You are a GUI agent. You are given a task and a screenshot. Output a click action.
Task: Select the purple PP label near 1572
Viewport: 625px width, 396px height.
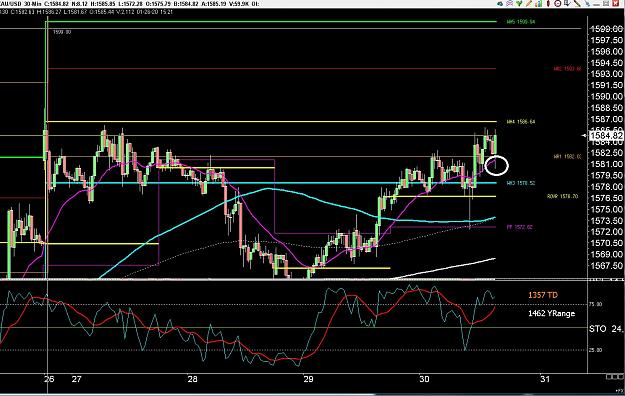pos(519,227)
